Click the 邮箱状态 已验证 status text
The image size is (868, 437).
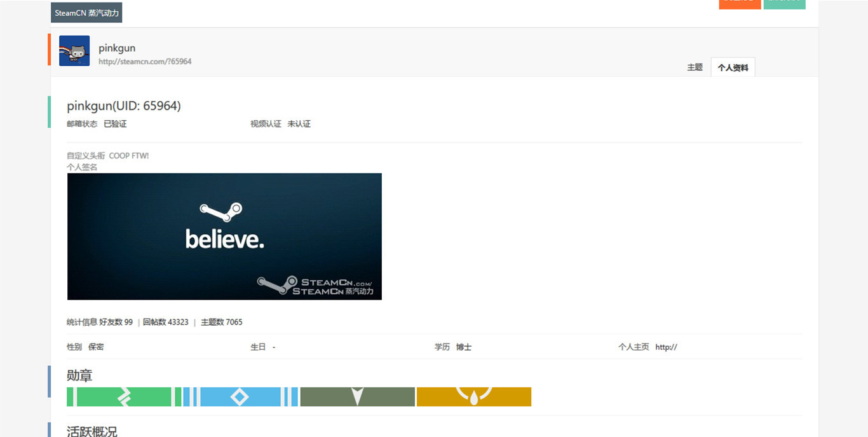pos(97,124)
